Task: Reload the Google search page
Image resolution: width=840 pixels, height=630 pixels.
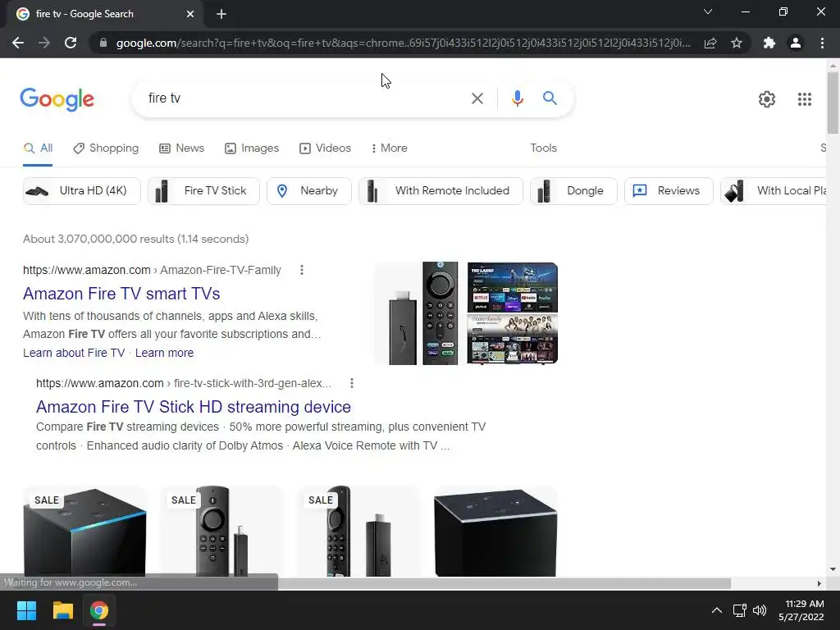Action: pyautogui.click(x=71, y=43)
